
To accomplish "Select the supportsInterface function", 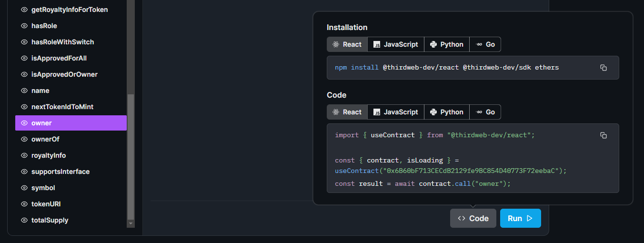I will 60,172.
